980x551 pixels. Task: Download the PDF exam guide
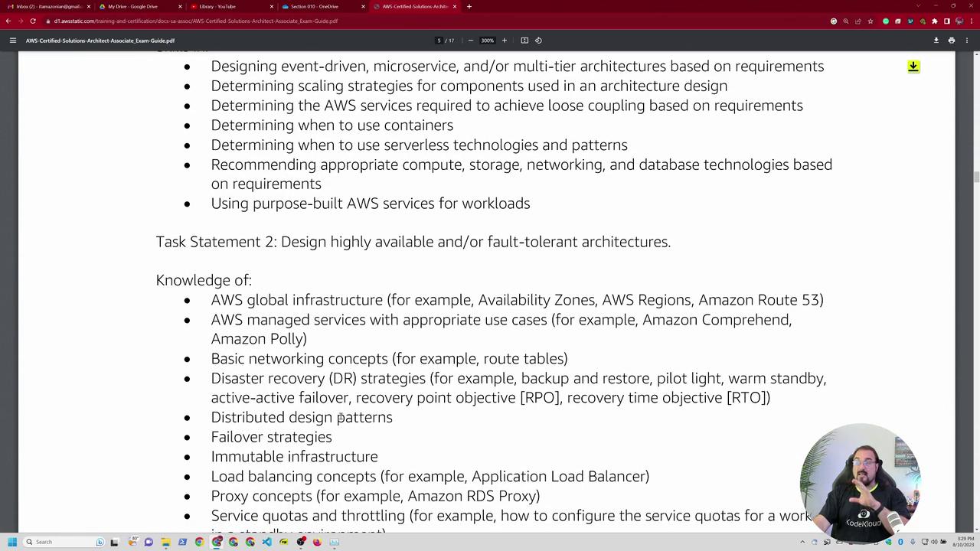(x=936, y=41)
